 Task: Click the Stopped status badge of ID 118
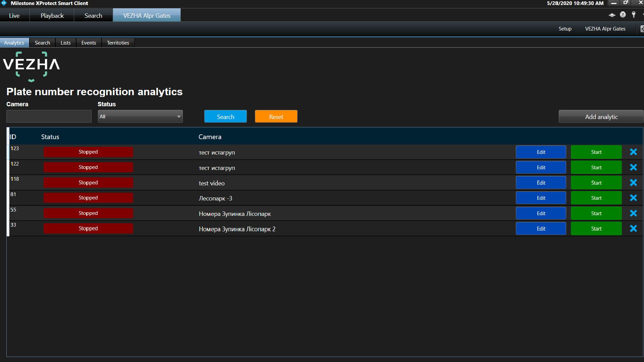click(x=88, y=183)
